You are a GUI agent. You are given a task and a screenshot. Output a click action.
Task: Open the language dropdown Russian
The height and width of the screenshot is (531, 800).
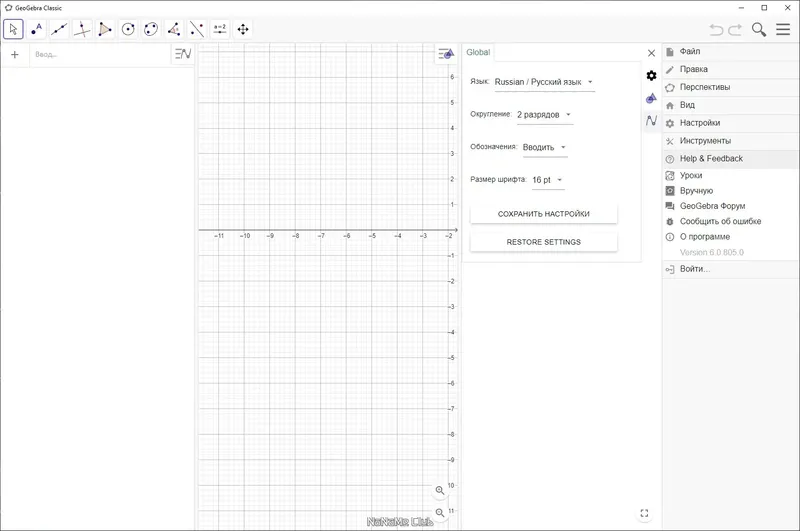click(544, 82)
